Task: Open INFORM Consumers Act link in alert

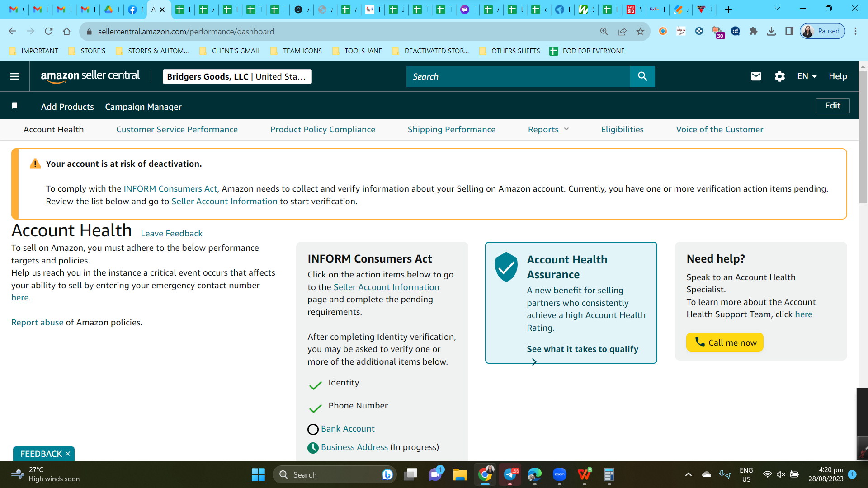Action: pos(170,189)
